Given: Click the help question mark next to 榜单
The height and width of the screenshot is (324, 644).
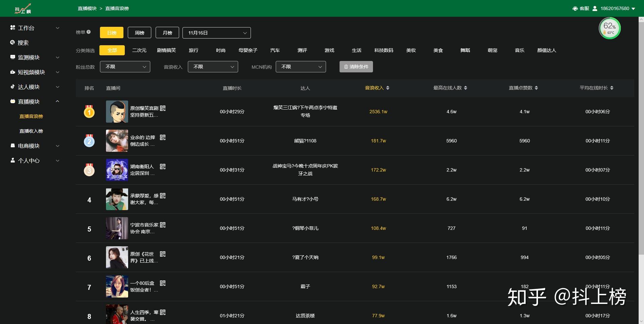Looking at the screenshot, I should (x=89, y=32).
